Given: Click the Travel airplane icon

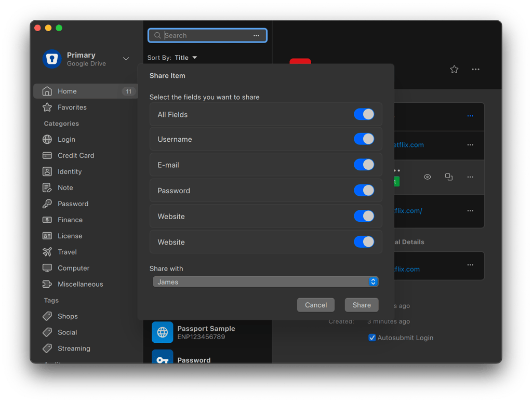Looking at the screenshot, I should click(x=47, y=252).
